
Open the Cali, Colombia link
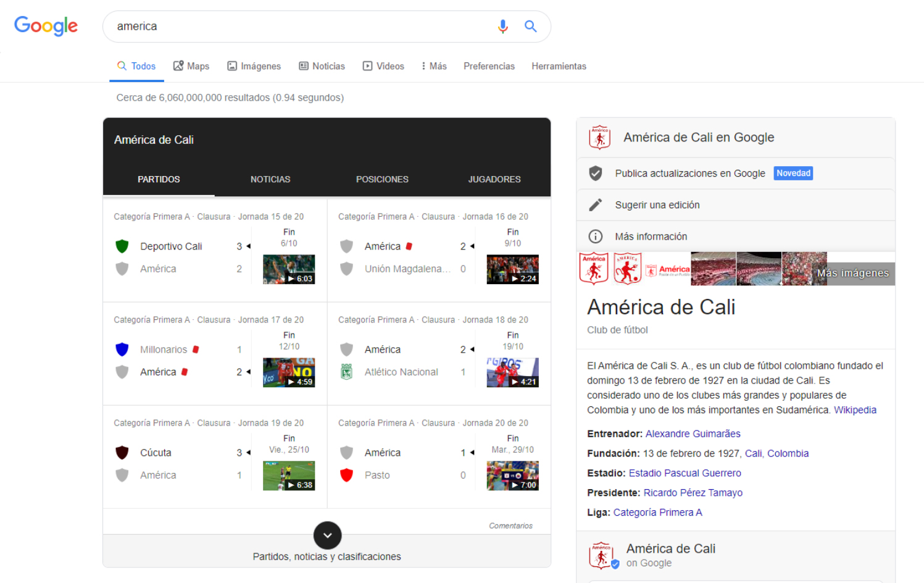(x=776, y=453)
